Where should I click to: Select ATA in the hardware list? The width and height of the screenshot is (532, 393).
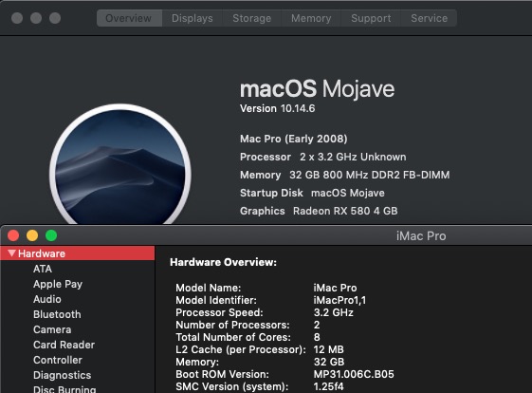pos(43,269)
